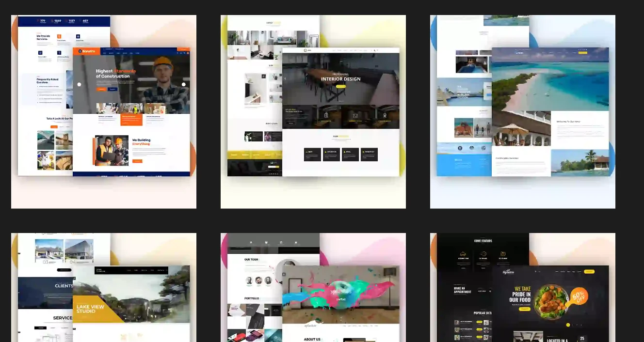This screenshot has height=342, width=644.
Task: Click the "Highest Standards of Construction" headline
Action: [x=115, y=74]
